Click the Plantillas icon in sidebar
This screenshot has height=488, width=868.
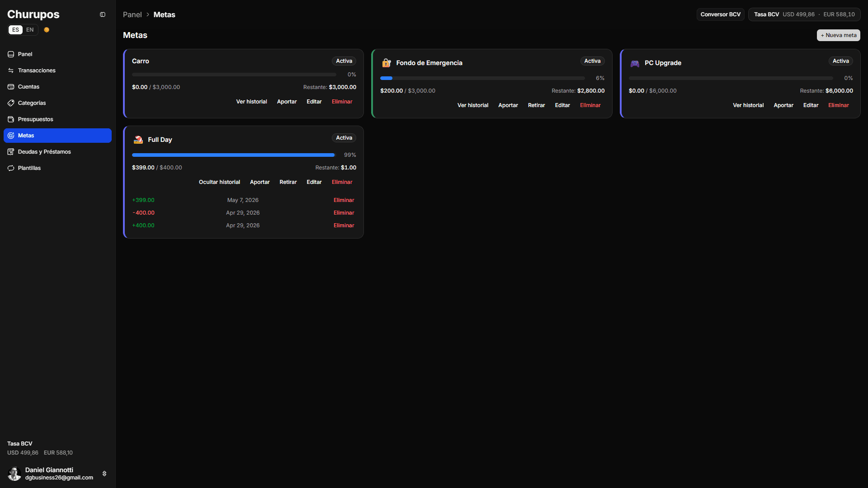click(11, 168)
